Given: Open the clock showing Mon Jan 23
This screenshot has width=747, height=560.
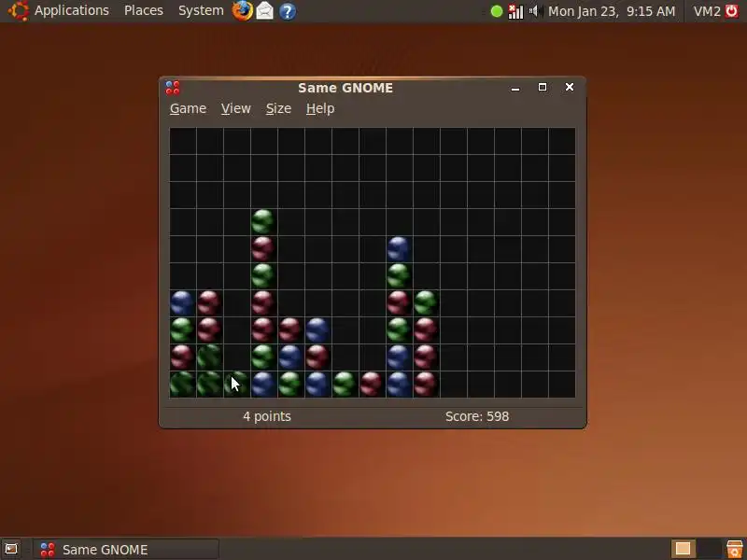Looking at the screenshot, I should click(x=612, y=11).
